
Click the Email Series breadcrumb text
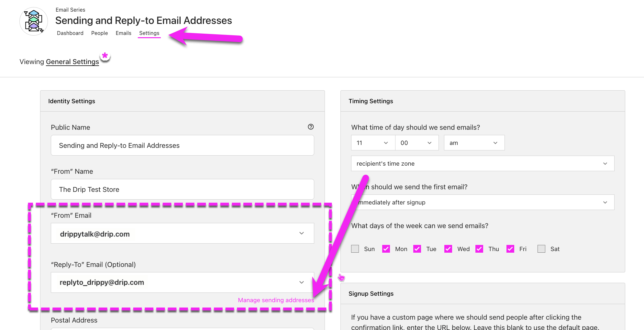tap(70, 10)
